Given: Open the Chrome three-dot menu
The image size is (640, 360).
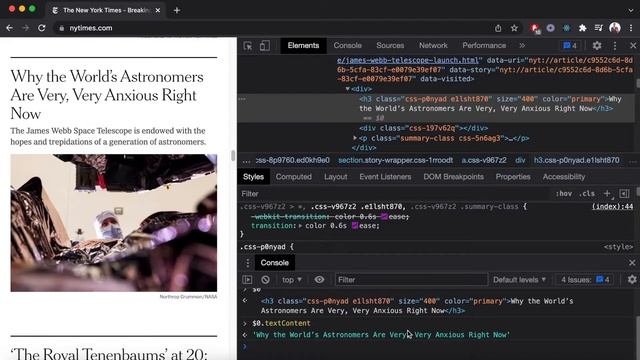Looking at the screenshot, I should point(631,28).
